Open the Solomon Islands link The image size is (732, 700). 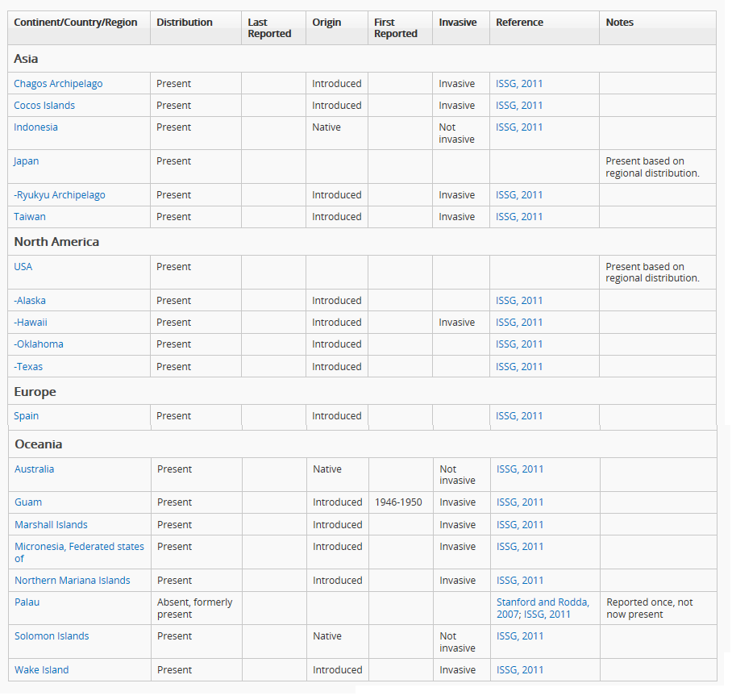pyautogui.click(x=52, y=636)
